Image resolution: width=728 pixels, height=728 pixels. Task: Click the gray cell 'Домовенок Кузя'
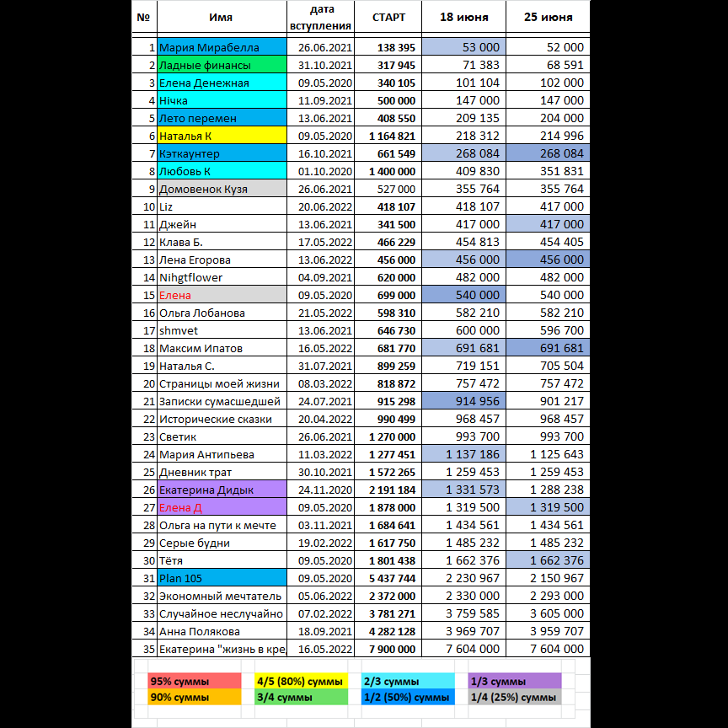click(x=222, y=189)
